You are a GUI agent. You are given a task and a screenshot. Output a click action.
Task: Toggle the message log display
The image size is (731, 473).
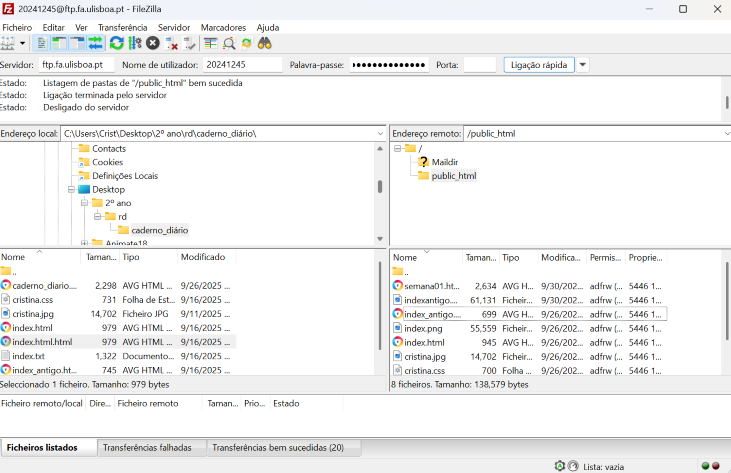pos(42,43)
